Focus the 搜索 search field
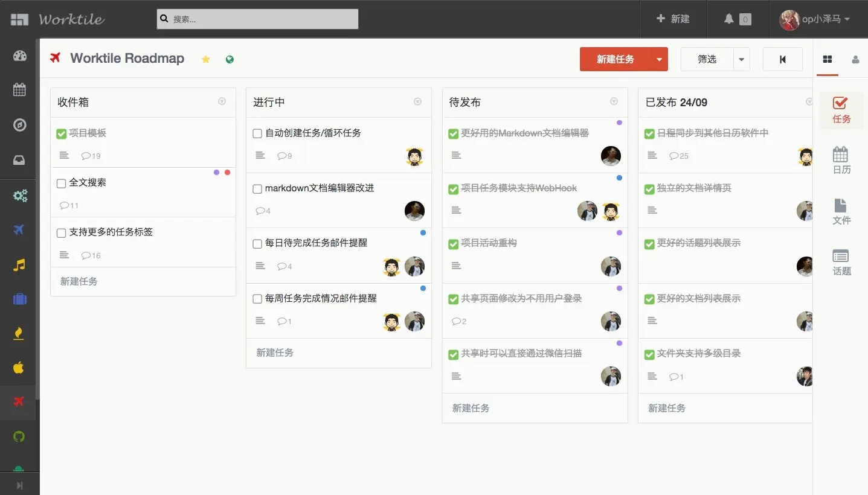 257,19
